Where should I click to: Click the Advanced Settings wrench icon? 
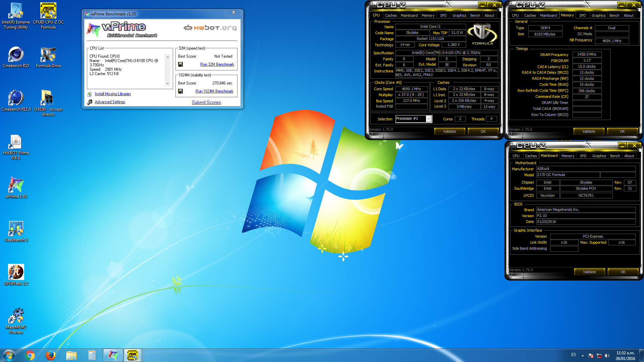coord(90,102)
